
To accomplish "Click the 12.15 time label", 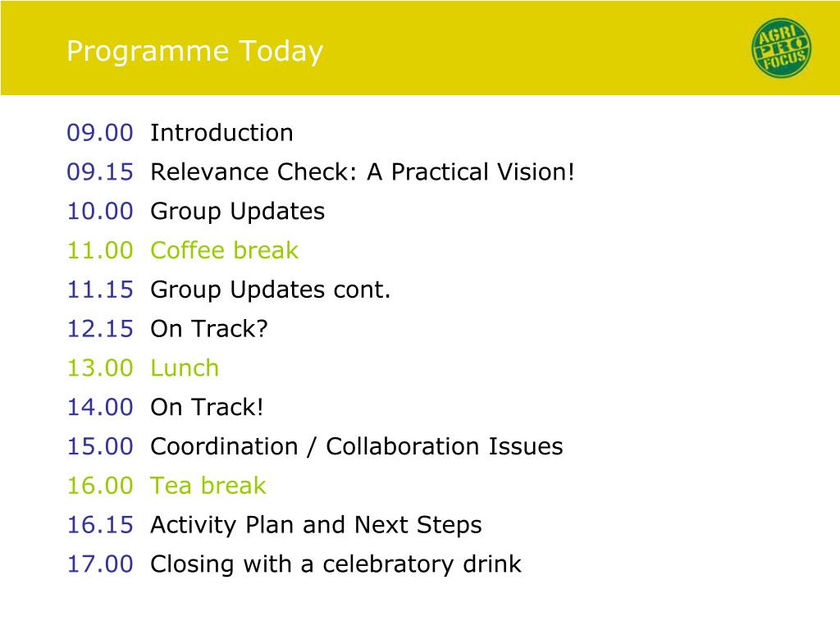I will [99, 329].
